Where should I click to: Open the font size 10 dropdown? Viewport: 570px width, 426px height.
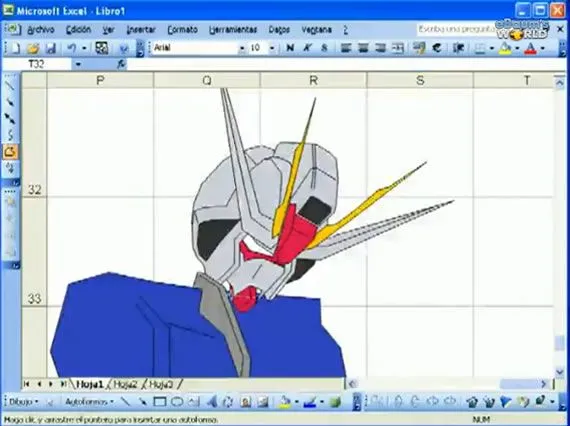pos(272,48)
